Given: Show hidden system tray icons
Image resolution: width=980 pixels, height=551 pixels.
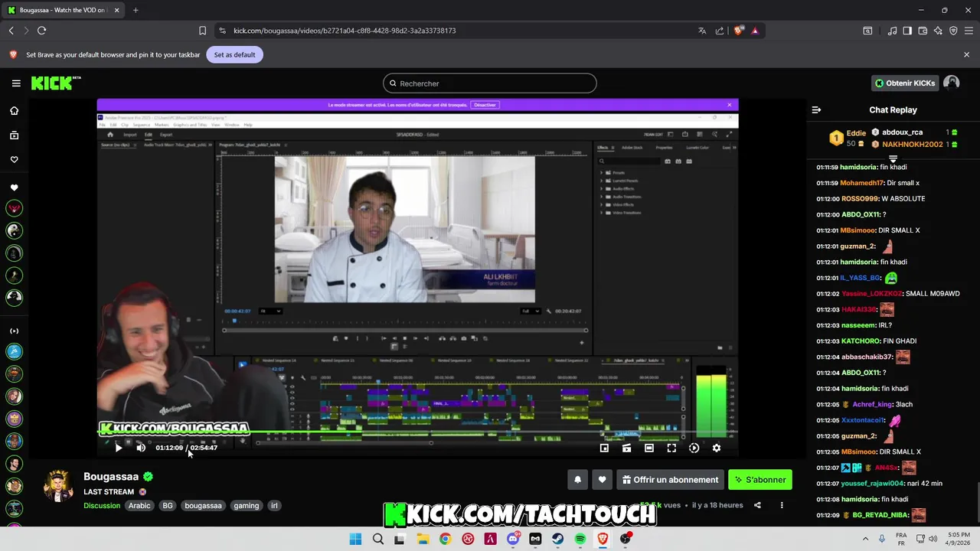Looking at the screenshot, I should pyautogui.click(x=866, y=539).
